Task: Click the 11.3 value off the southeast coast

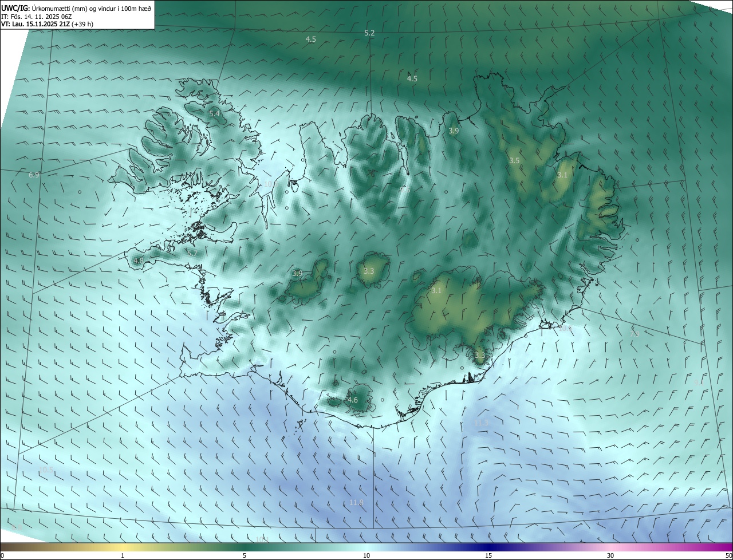Action: tap(482, 423)
